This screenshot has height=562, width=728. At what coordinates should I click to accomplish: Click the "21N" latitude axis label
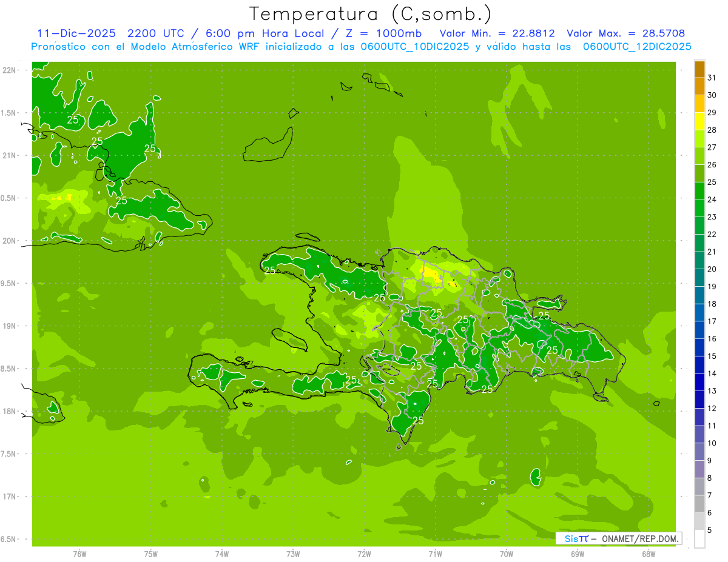click(x=8, y=155)
